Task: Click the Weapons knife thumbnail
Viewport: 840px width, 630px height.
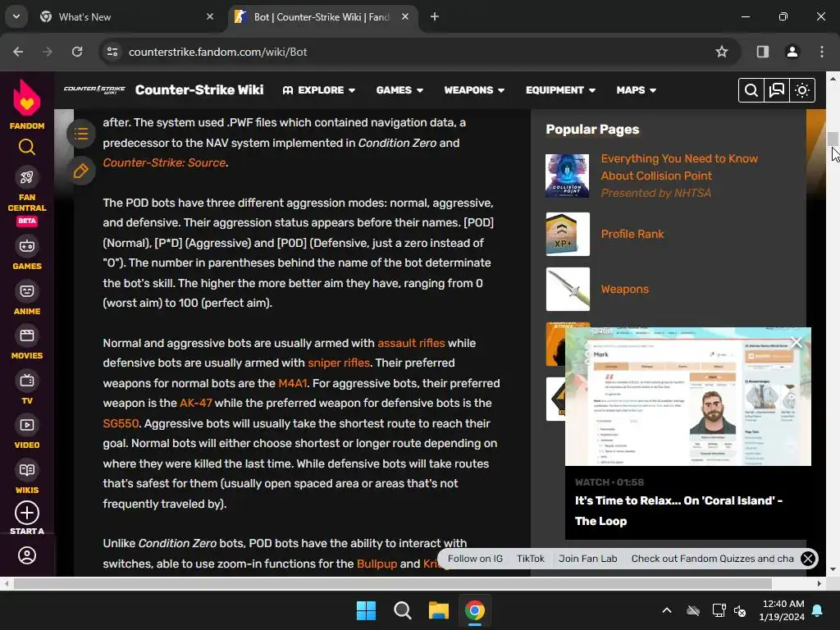Action: coord(568,290)
